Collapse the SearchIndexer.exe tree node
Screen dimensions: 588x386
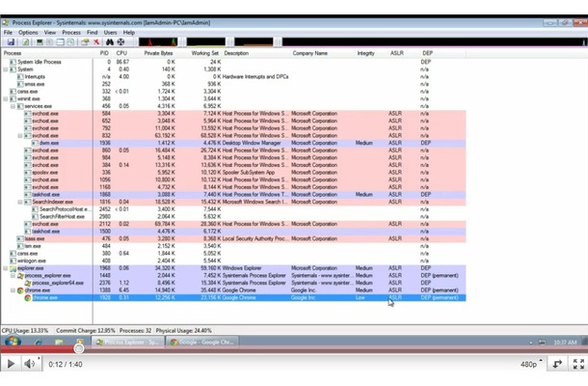(20, 202)
